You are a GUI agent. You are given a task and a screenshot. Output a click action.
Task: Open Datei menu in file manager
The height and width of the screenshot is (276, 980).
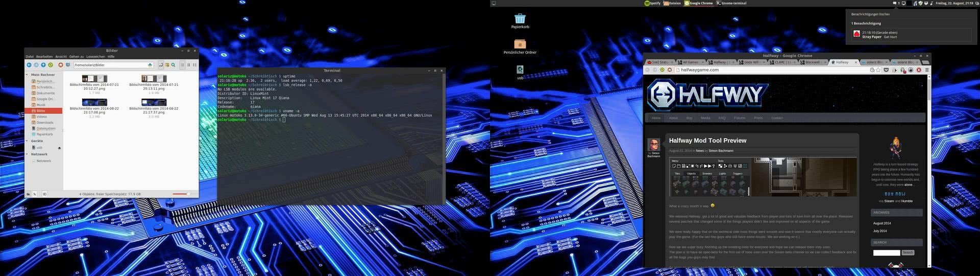pos(30,57)
